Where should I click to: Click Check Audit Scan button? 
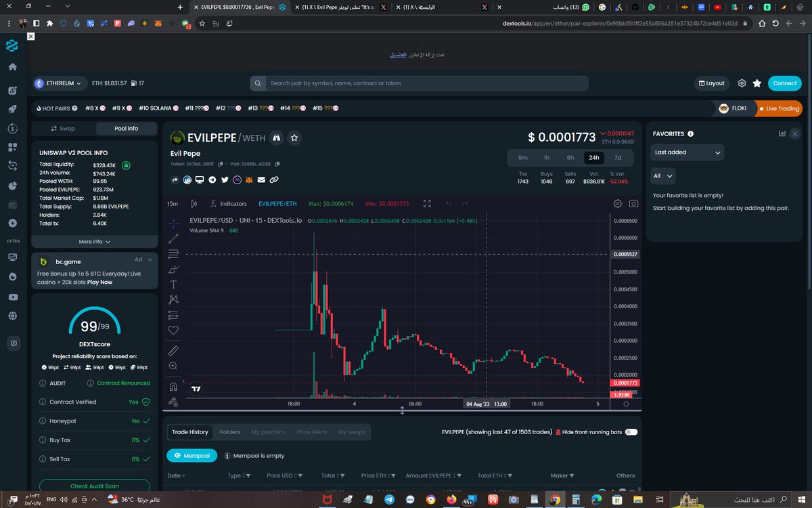[x=95, y=486]
